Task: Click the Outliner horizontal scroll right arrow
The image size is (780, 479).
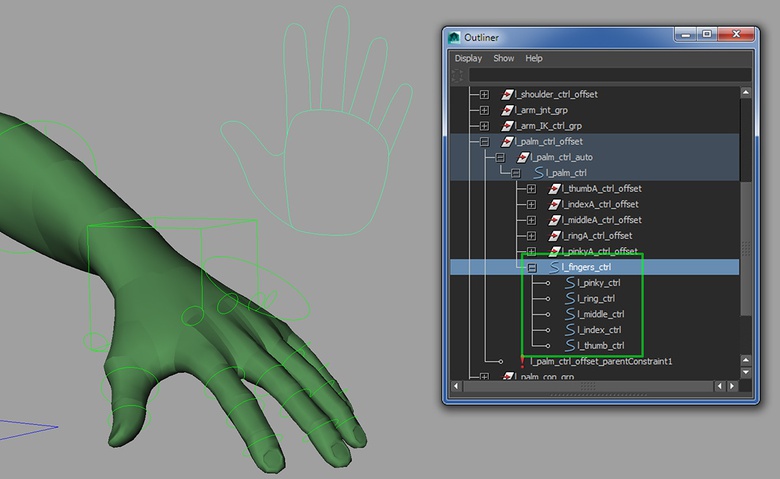Action: (x=732, y=386)
